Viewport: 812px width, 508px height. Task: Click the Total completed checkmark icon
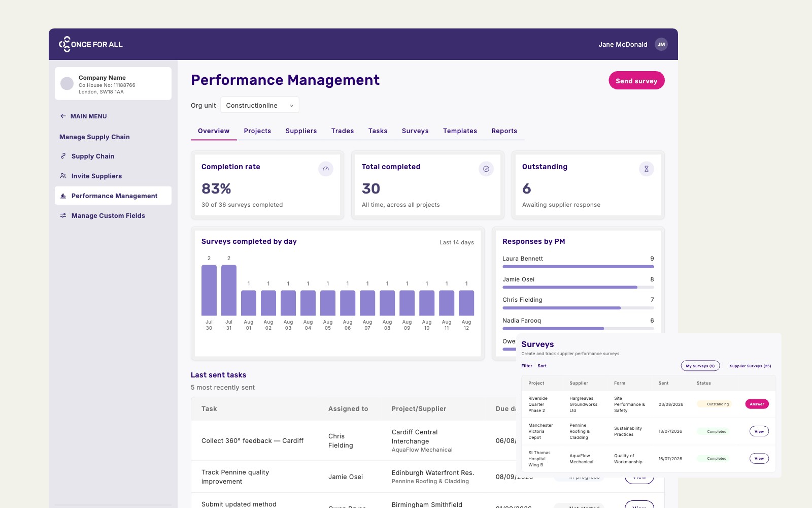[x=486, y=169]
